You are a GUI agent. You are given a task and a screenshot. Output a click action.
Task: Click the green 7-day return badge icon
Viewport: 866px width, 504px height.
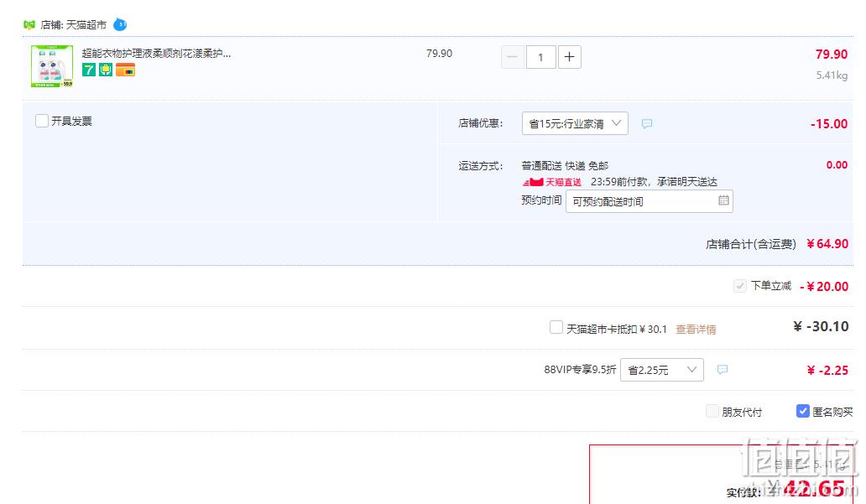point(89,70)
